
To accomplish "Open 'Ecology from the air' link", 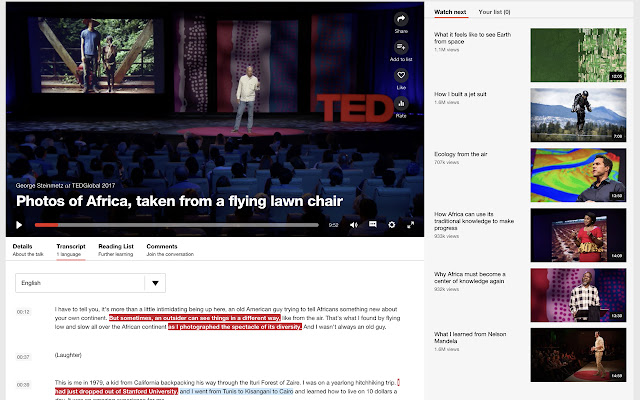I will (460, 154).
